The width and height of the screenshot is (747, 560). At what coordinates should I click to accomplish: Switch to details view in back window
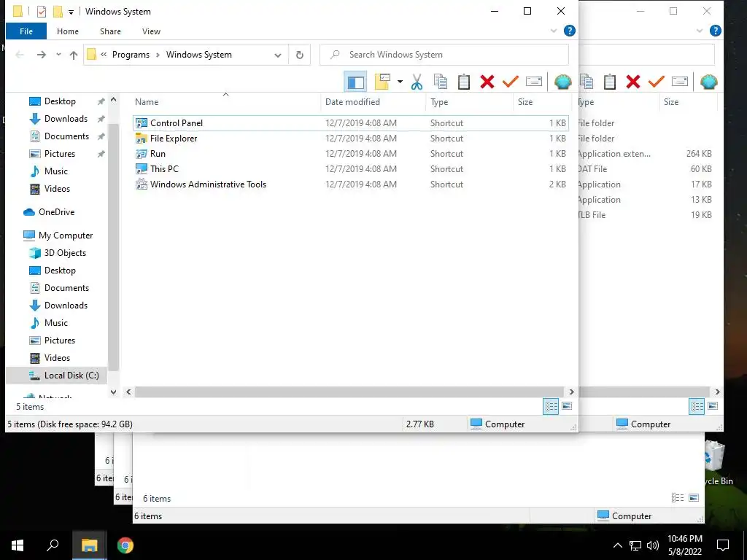(697, 406)
